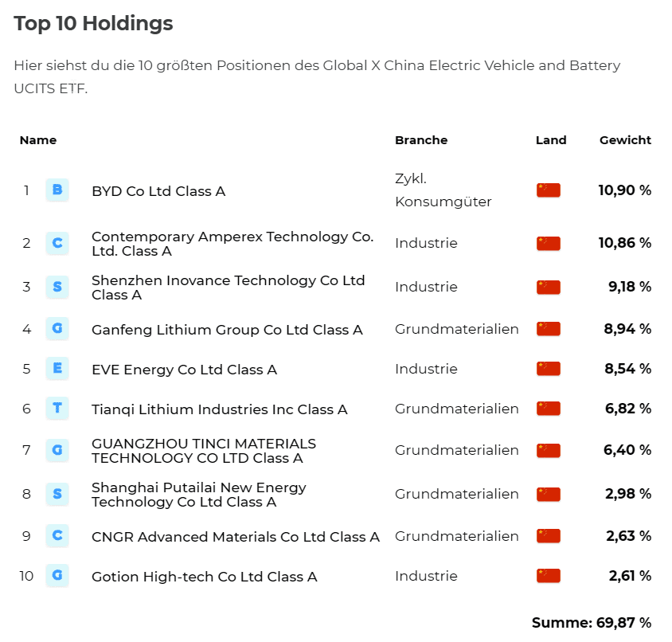
Task: Click the 'G' icon for Ganfeng Lithium
Action: [57, 328]
